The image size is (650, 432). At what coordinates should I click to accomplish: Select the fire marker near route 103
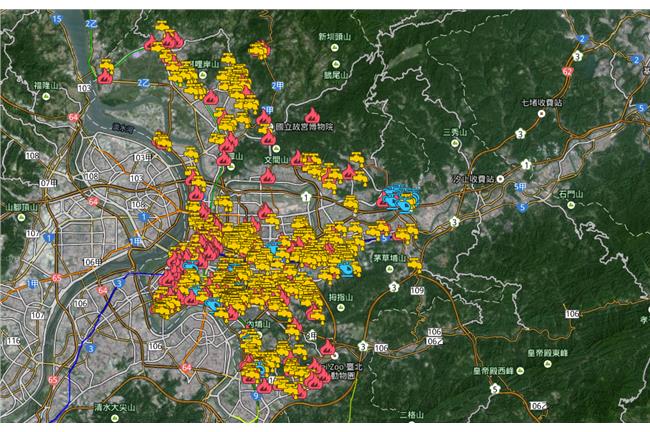[x=105, y=76]
